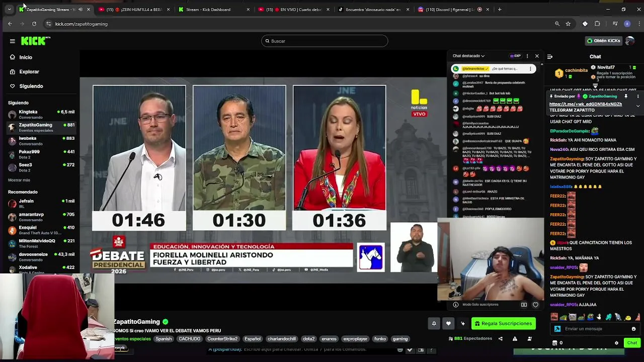The width and height of the screenshot is (644, 362).
Task: Open the emoji picker in message box
Action: (x=633, y=329)
